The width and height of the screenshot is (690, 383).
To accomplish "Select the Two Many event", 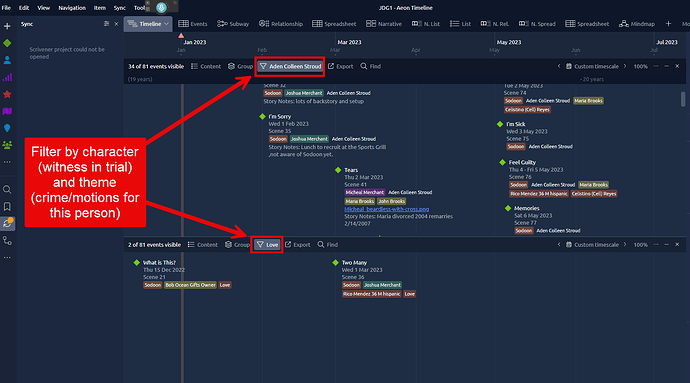I will pyautogui.click(x=354, y=262).
